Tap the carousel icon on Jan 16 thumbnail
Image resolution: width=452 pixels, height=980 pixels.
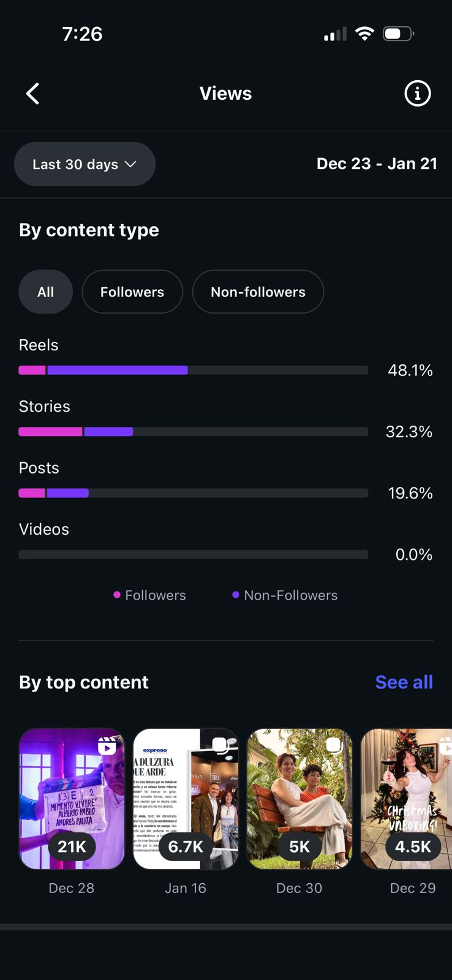click(219, 745)
